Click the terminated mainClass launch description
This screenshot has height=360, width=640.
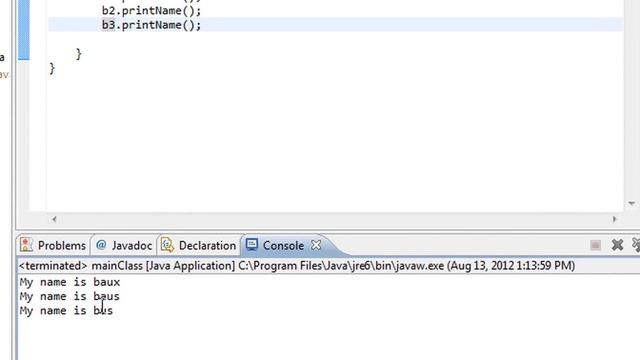(297, 266)
